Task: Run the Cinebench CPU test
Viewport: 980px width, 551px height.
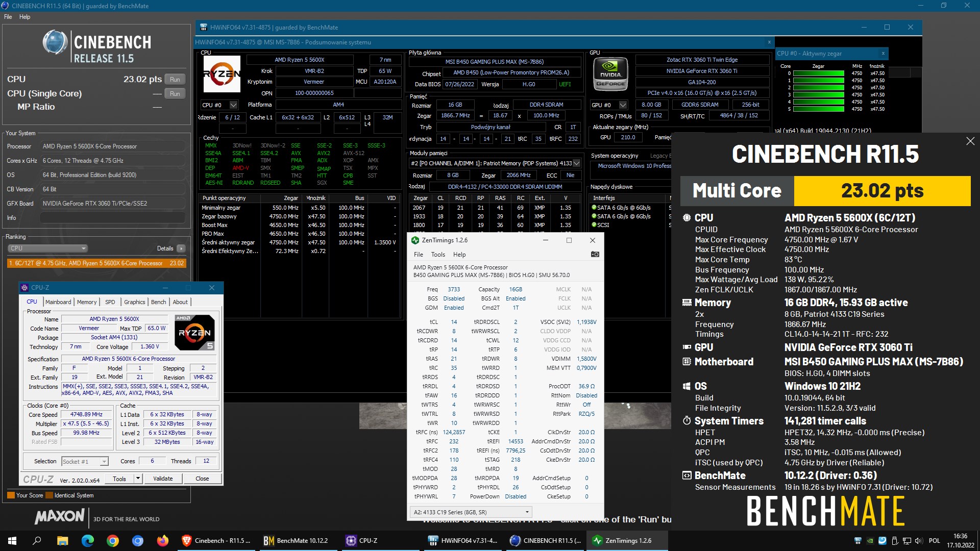Action: [x=175, y=80]
